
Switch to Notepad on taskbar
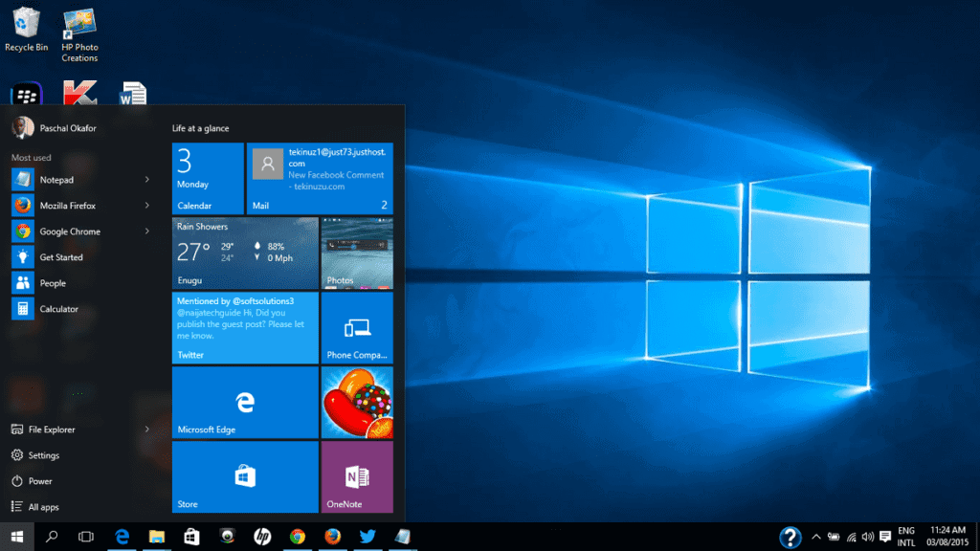403,537
